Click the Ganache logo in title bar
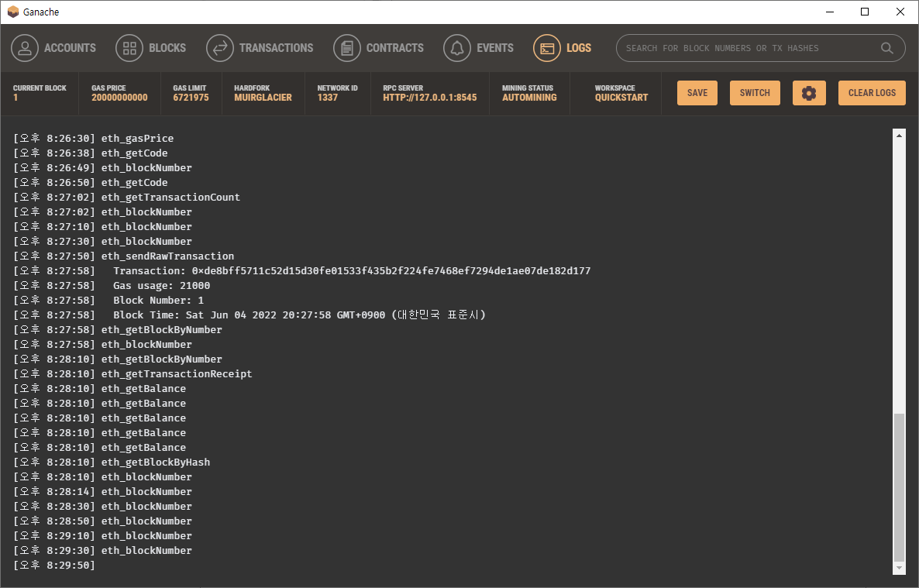 coord(13,12)
